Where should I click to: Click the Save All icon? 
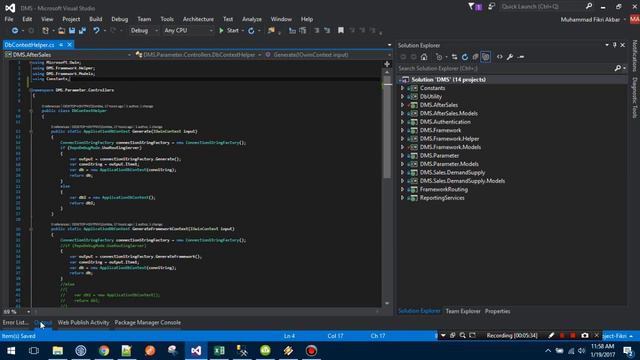pos(82,31)
